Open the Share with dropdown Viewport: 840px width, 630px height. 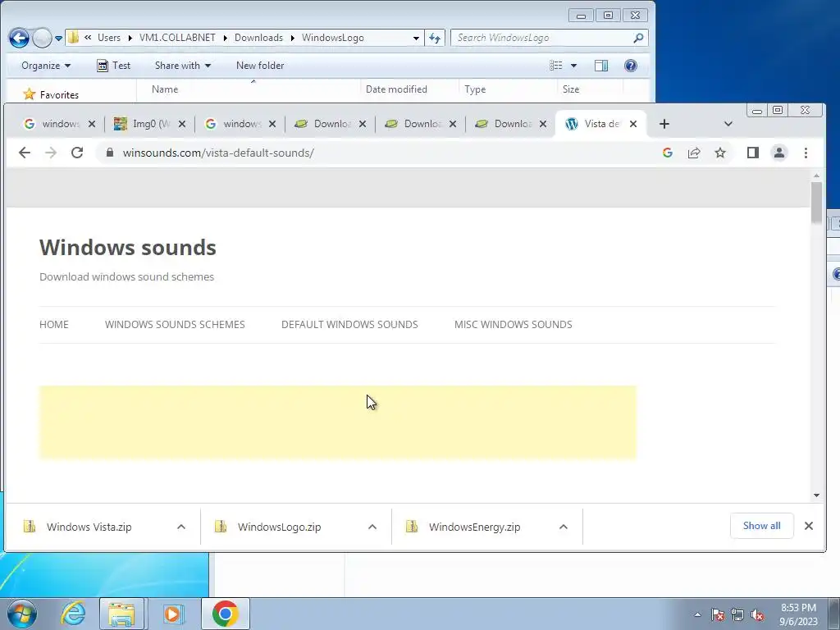tap(183, 66)
